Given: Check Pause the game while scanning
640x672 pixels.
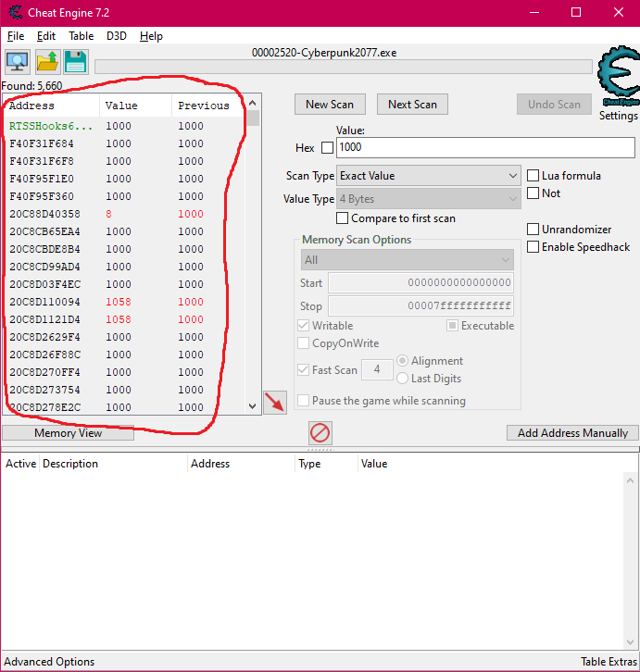Looking at the screenshot, I should (303, 401).
